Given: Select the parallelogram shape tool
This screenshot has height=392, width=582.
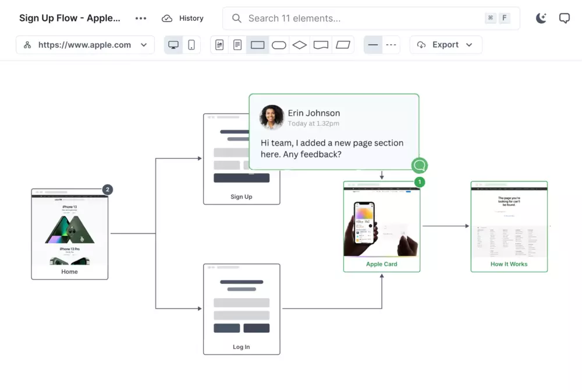Looking at the screenshot, I should (343, 45).
